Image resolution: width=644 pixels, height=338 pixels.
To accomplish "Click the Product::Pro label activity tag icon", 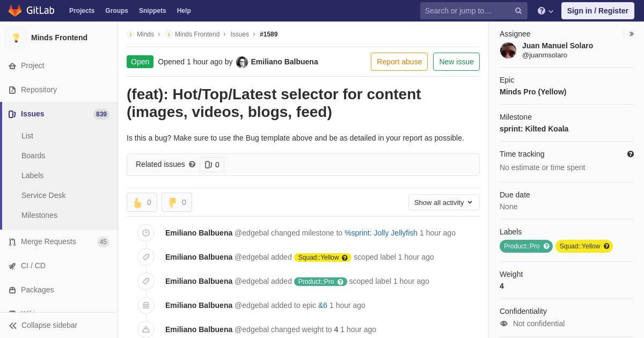I will [146, 281].
